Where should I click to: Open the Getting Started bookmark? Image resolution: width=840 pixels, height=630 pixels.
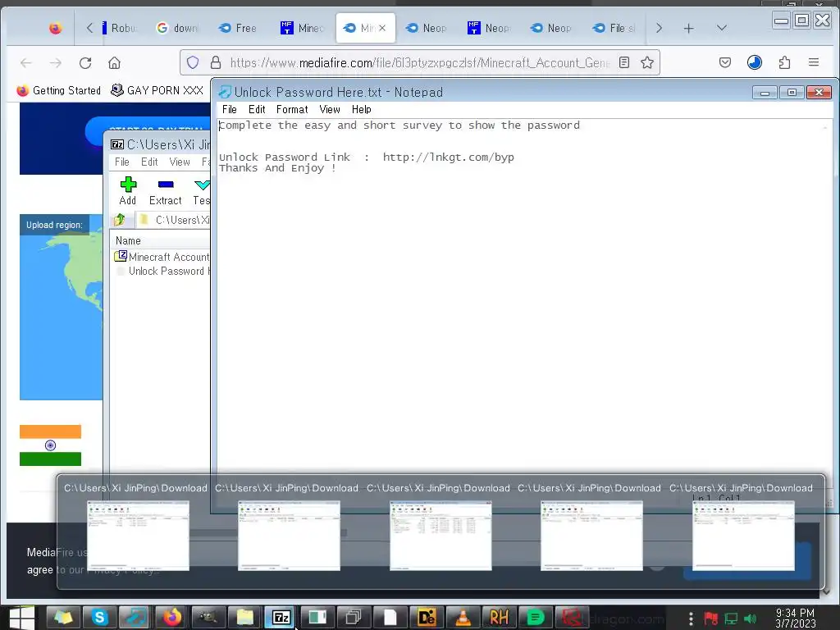tap(58, 90)
